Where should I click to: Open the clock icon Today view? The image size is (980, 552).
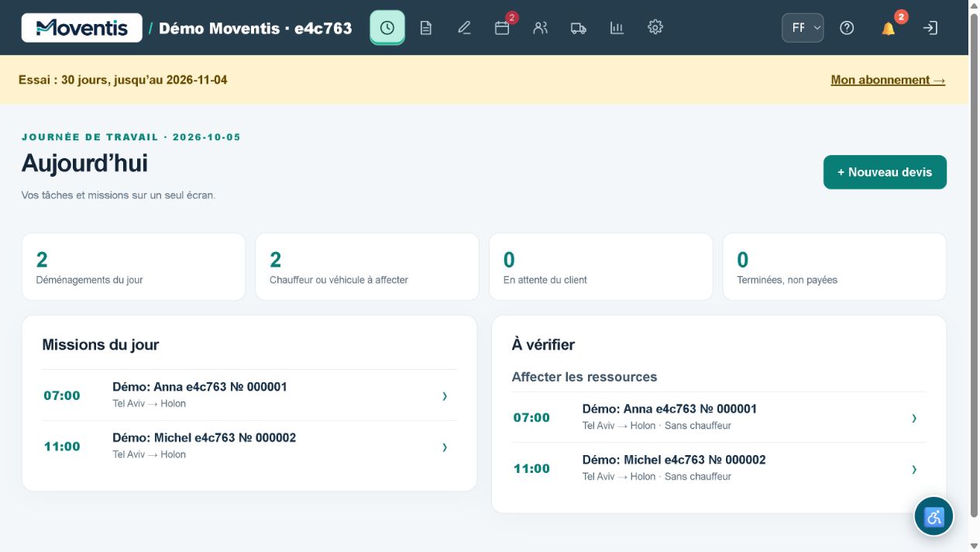tap(387, 28)
